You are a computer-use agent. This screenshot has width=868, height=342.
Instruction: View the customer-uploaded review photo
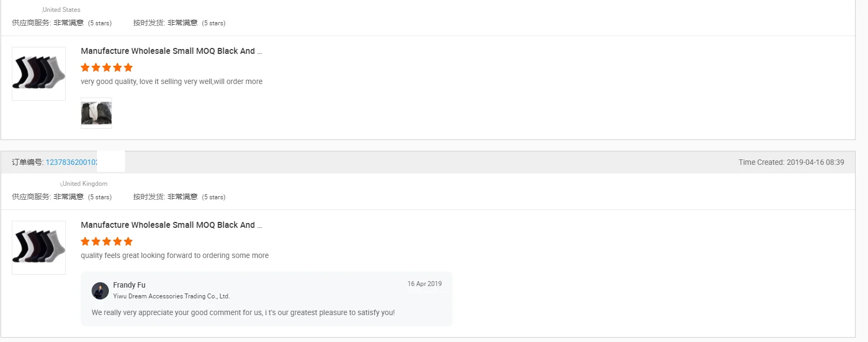[96, 113]
